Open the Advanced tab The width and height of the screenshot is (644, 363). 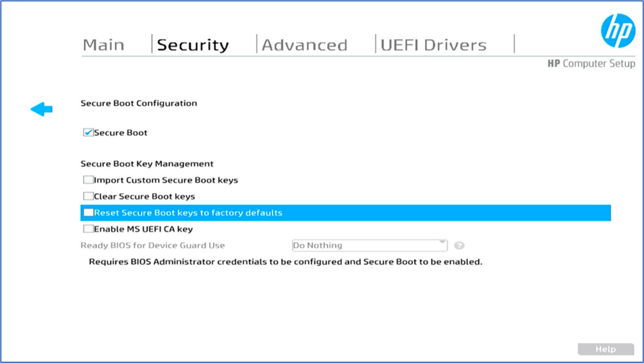click(304, 45)
